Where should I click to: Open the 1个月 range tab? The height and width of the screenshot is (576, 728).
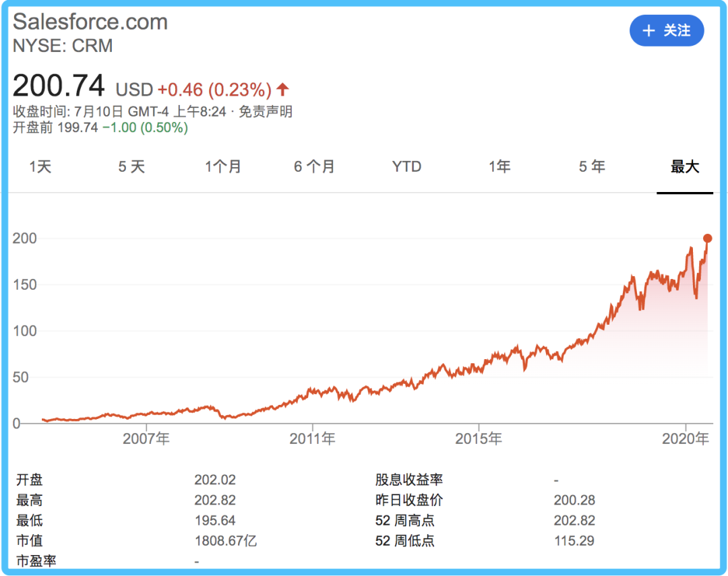pyautogui.click(x=223, y=166)
